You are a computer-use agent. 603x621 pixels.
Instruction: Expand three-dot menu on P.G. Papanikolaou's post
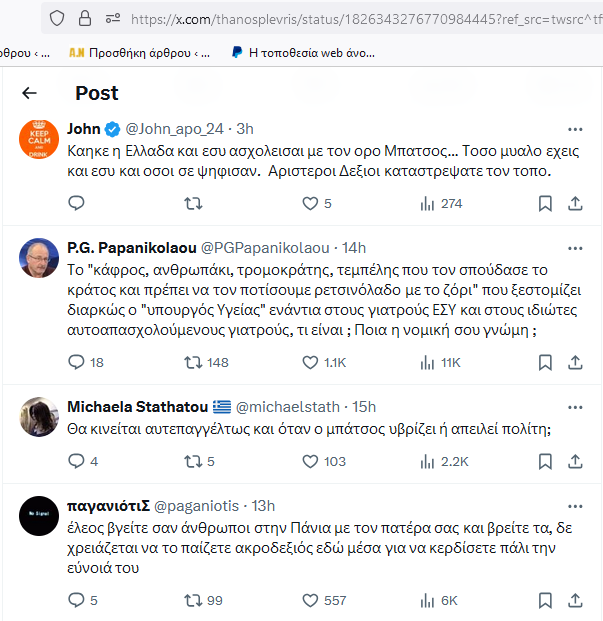point(575,248)
